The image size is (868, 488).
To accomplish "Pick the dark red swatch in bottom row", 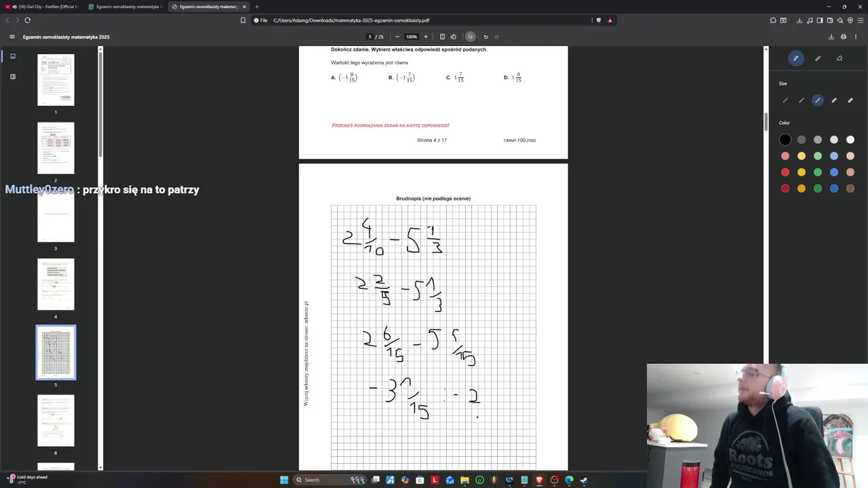I will [x=785, y=188].
